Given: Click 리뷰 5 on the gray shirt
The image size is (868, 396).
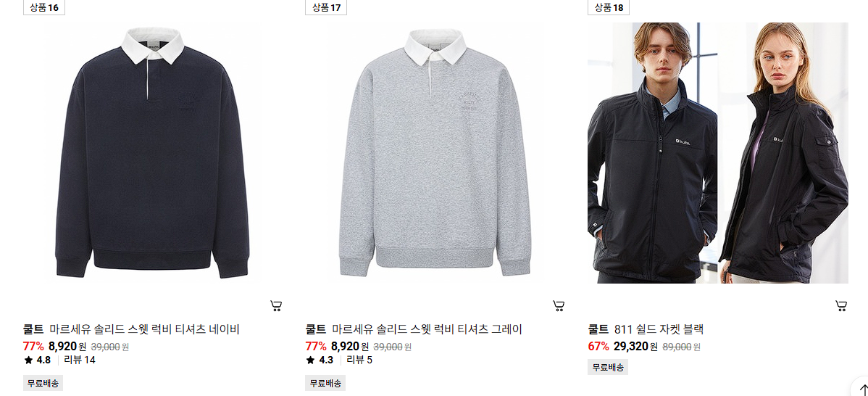Looking at the screenshot, I should point(359,360).
